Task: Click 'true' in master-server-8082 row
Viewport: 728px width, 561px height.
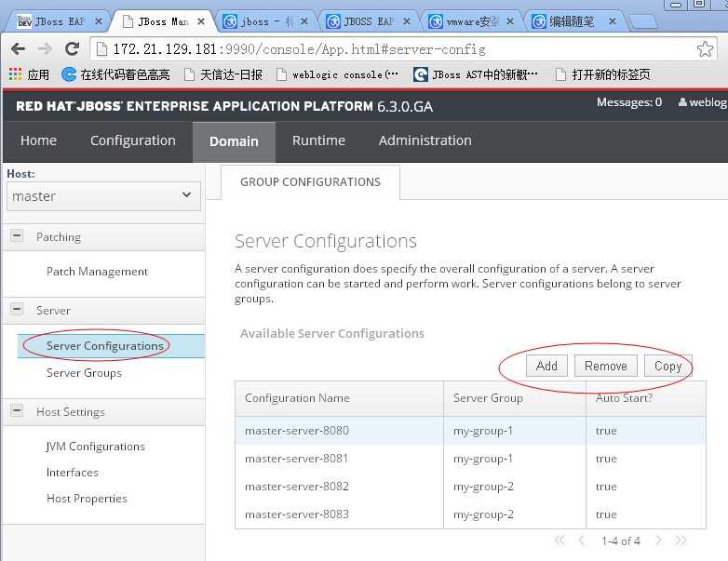Action: [x=606, y=487]
